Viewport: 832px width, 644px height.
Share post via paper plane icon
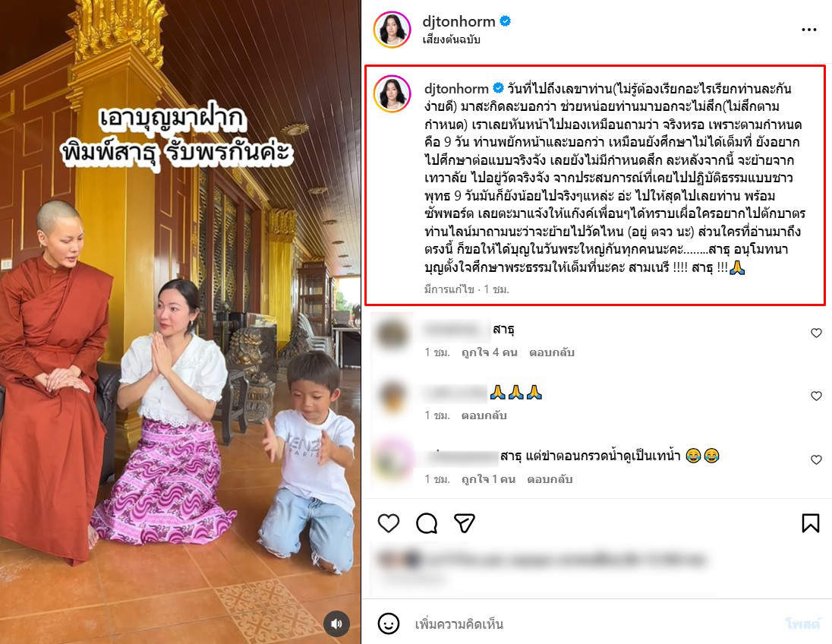click(465, 523)
